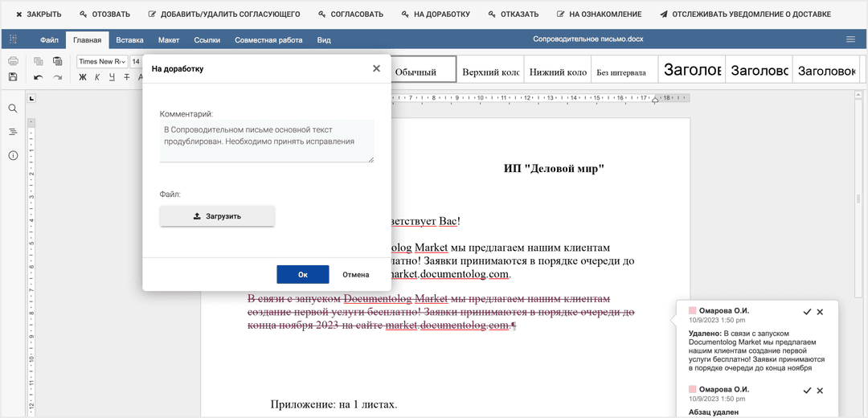This screenshot has width=868, height=418.
Task: Click the paste clipboard icon
Action: coord(57,61)
